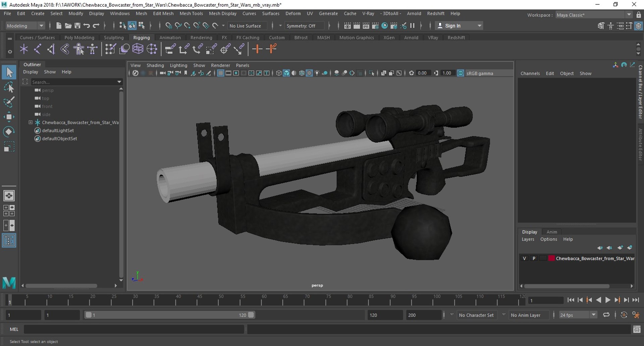
Task: Open Outliner Display menu
Action: (31, 72)
